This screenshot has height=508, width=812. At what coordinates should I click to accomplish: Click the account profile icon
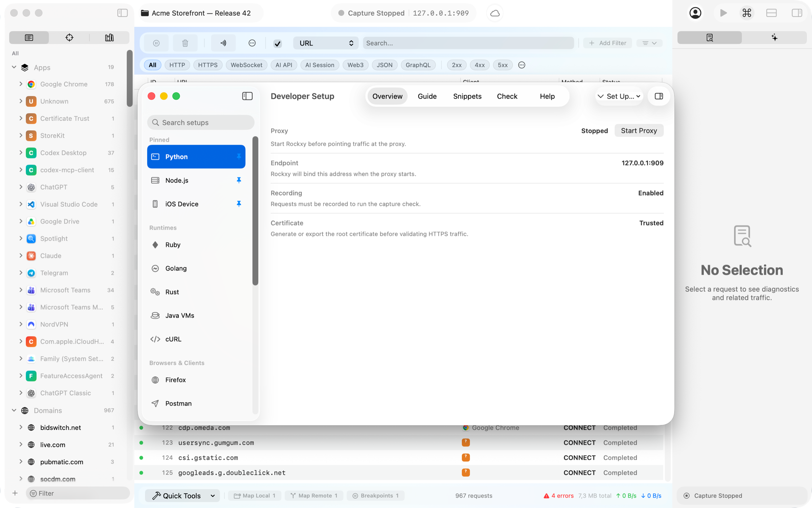click(695, 13)
